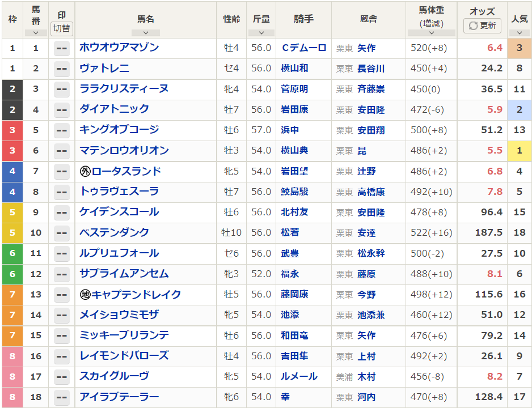
Task: Open trainer page for 辻野
Action: click(x=366, y=172)
